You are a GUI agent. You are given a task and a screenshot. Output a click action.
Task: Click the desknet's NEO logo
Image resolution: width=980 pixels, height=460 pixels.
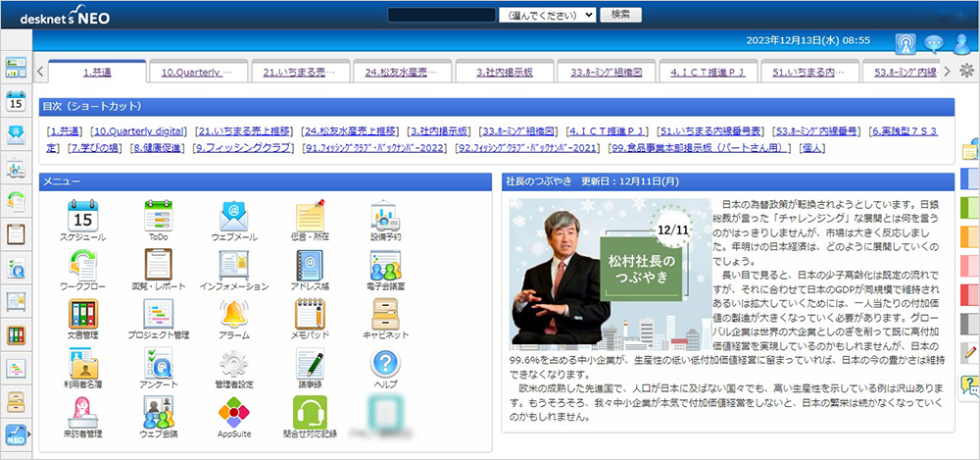pos(65,15)
